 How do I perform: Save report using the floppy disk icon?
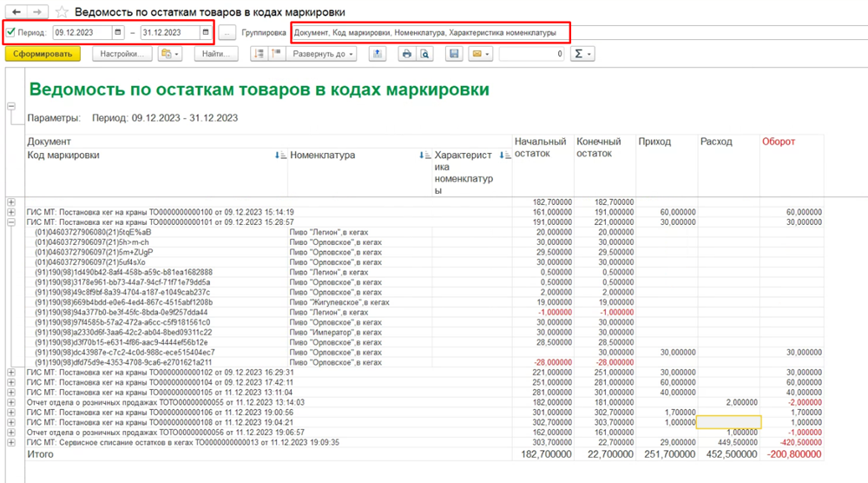click(x=453, y=54)
